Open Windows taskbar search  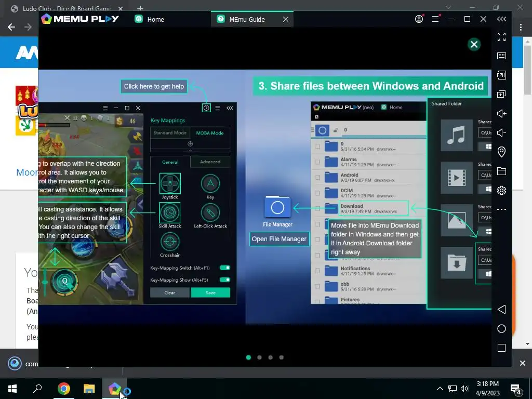point(37,389)
